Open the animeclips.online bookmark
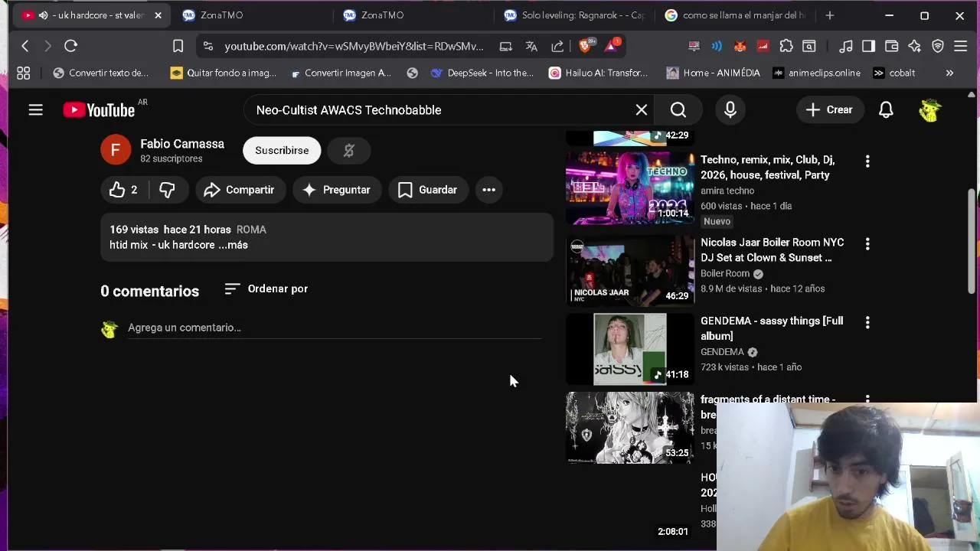980x551 pixels. (x=816, y=73)
